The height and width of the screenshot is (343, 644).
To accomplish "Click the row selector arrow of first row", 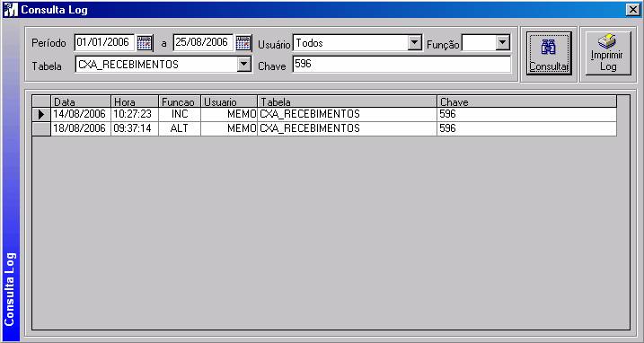I will point(41,114).
